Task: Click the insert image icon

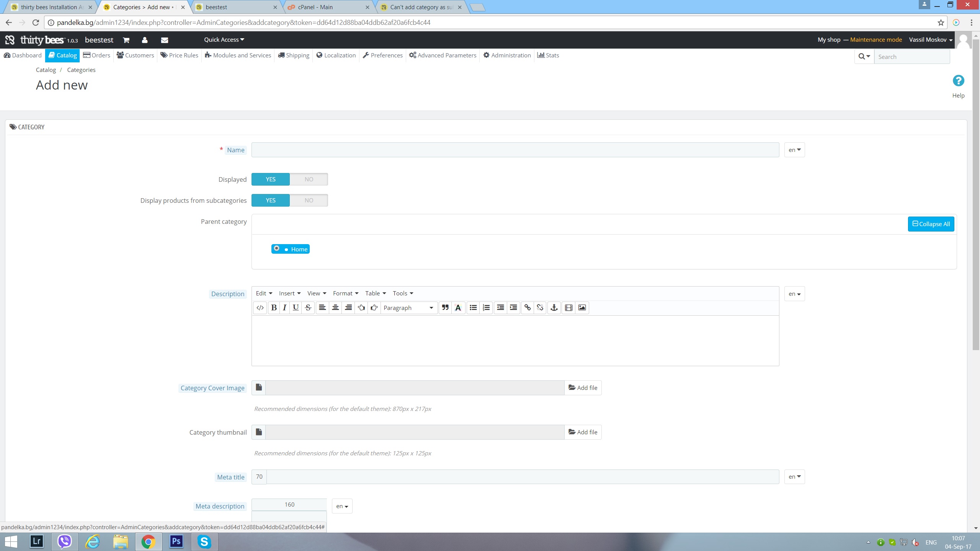Action: pyautogui.click(x=582, y=308)
